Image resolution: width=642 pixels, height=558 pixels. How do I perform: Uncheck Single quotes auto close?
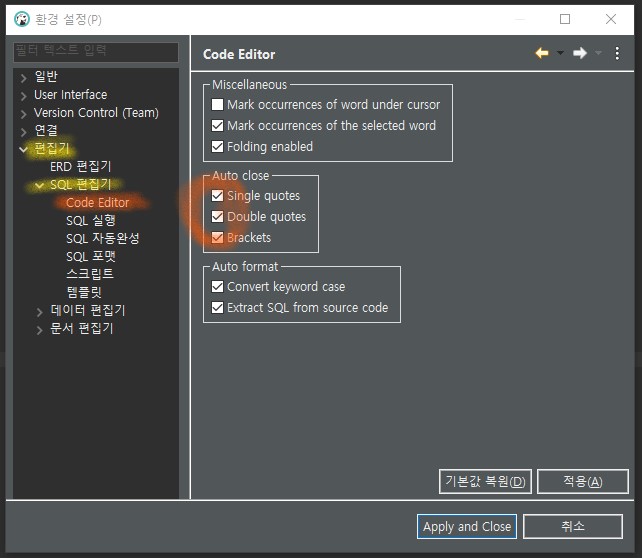[217, 196]
